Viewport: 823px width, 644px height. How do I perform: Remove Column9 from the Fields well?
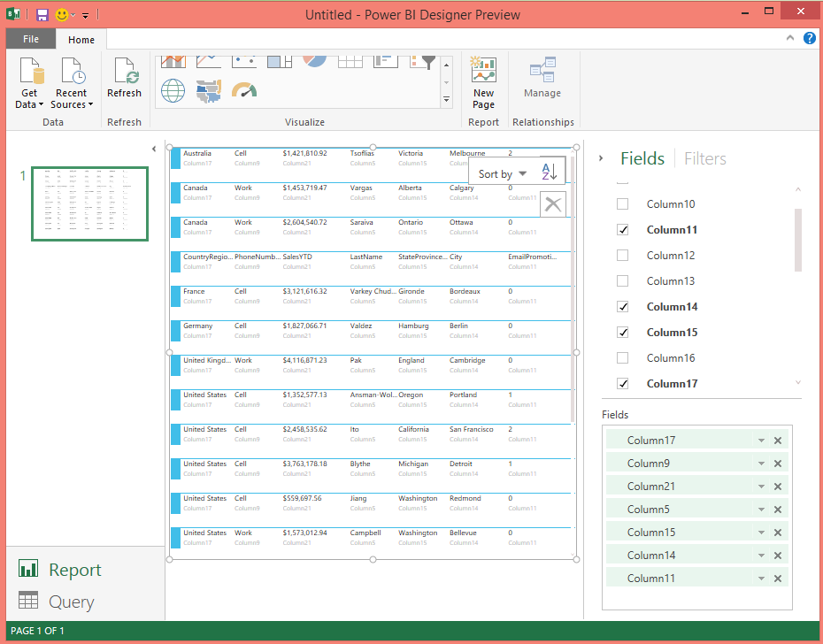coord(778,464)
